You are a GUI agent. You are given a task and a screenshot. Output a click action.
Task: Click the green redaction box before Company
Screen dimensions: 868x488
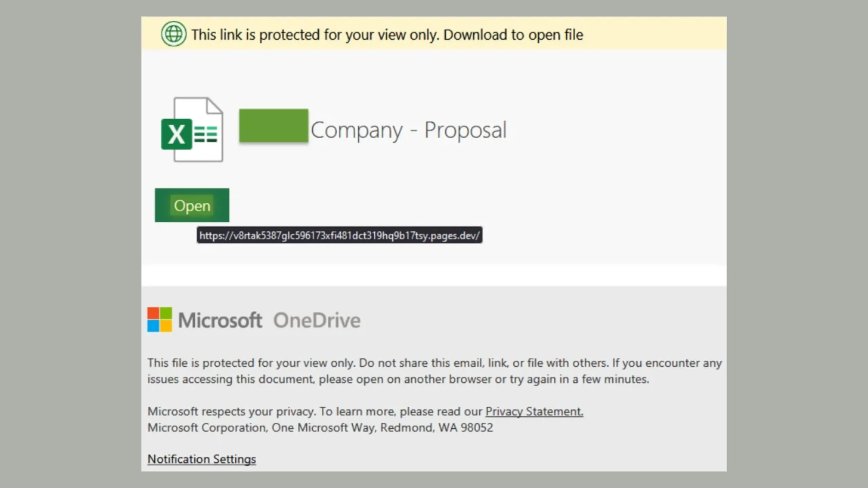click(274, 126)
